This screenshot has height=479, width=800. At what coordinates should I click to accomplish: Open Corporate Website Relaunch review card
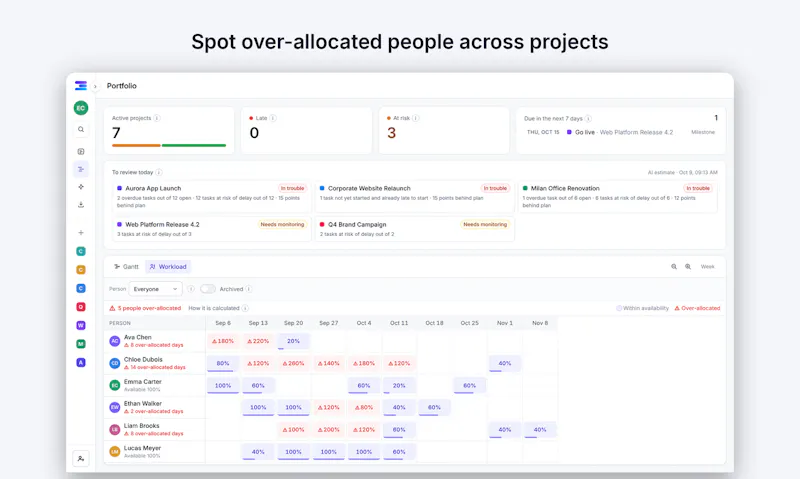(x=414, y=196)
